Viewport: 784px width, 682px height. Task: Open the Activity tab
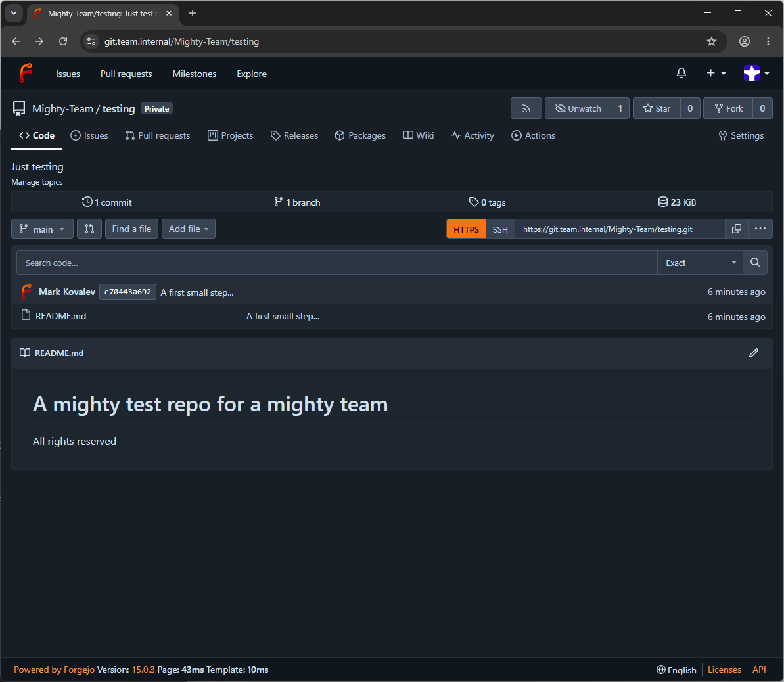pos(473,135)
